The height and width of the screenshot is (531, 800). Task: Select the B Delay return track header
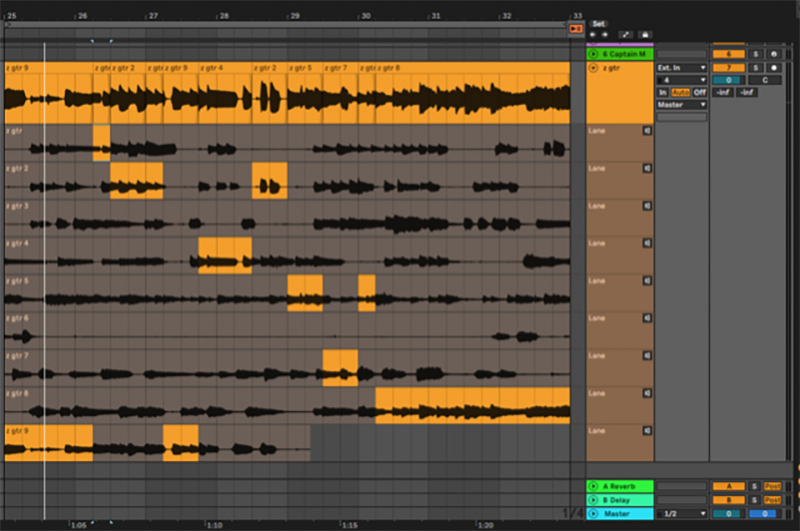(618, 499)
